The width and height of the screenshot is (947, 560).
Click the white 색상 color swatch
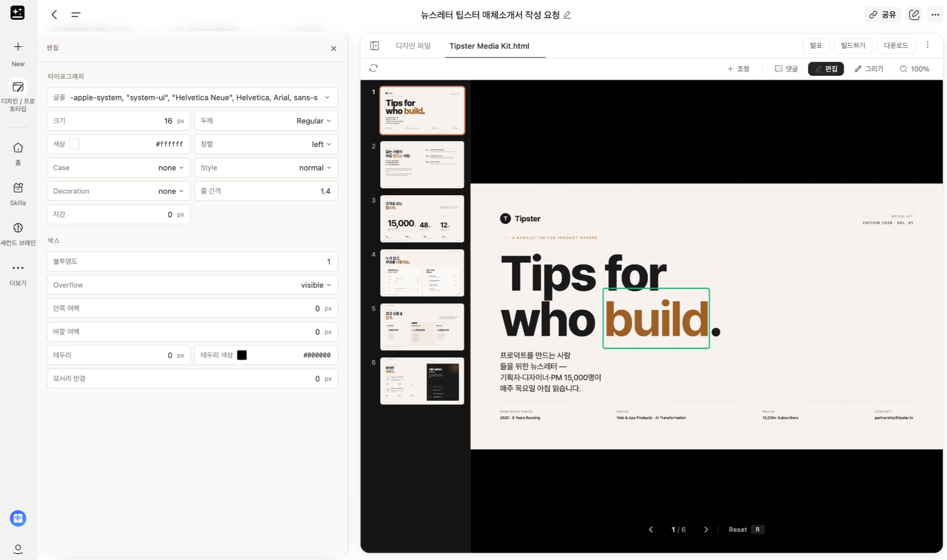pos(75,144)
